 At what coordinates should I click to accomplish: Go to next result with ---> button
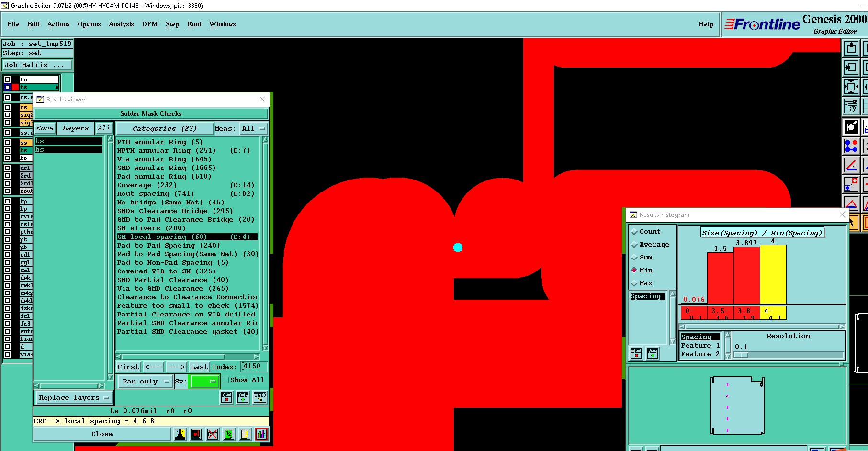tap(176, 367)
